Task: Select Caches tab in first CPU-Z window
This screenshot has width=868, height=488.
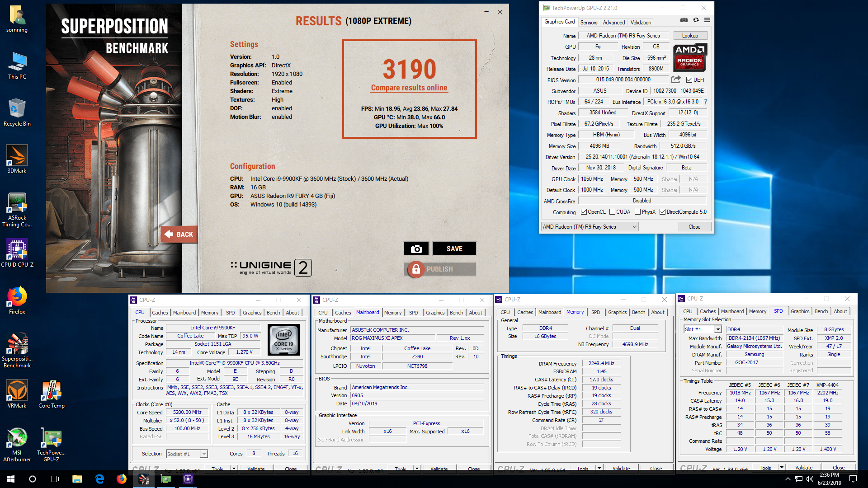Action: pos(160,313)
